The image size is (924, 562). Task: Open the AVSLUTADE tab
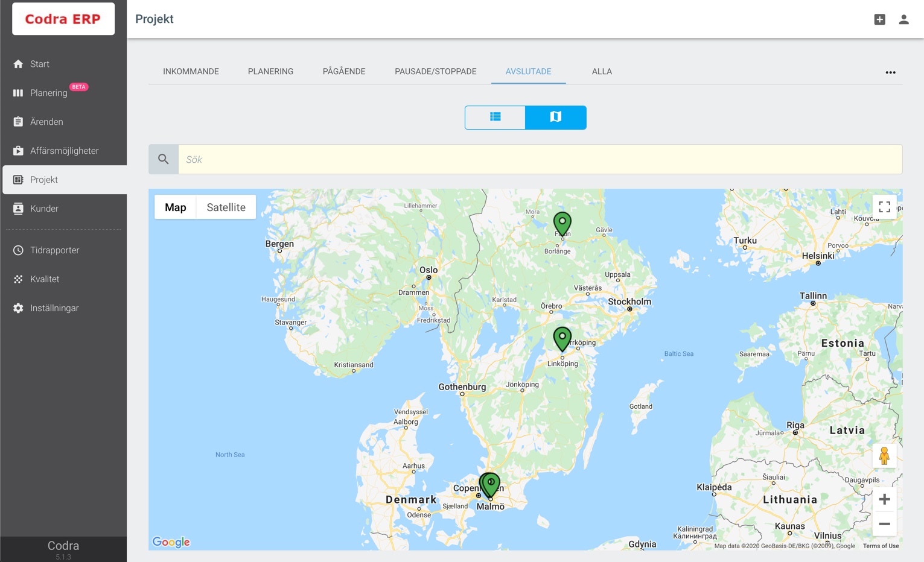pos(529,71)
